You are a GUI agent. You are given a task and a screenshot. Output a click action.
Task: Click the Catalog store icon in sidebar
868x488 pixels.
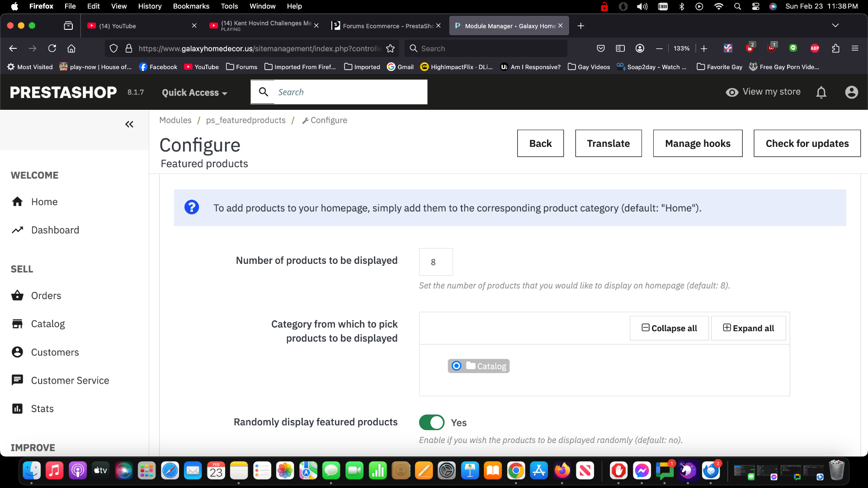17,324
